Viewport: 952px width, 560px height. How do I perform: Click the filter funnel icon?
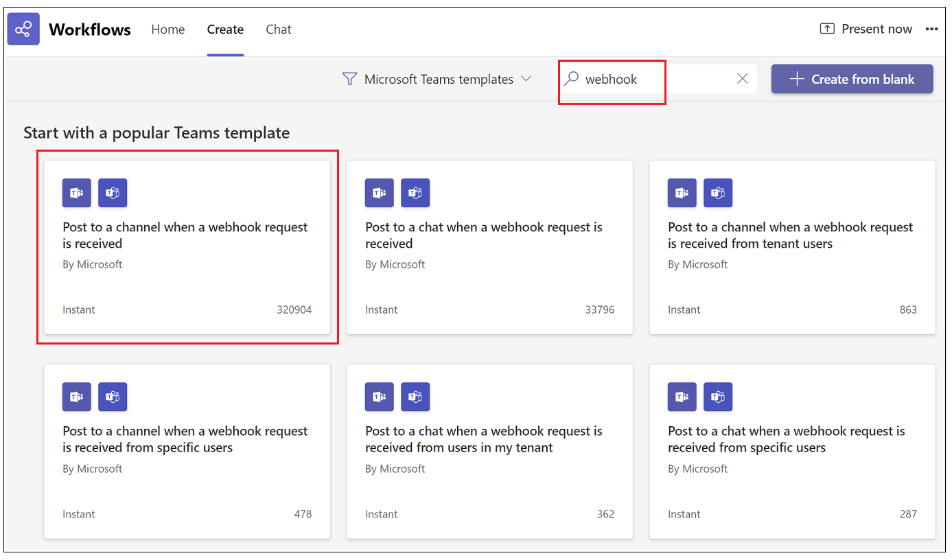[x=349, y=79]
